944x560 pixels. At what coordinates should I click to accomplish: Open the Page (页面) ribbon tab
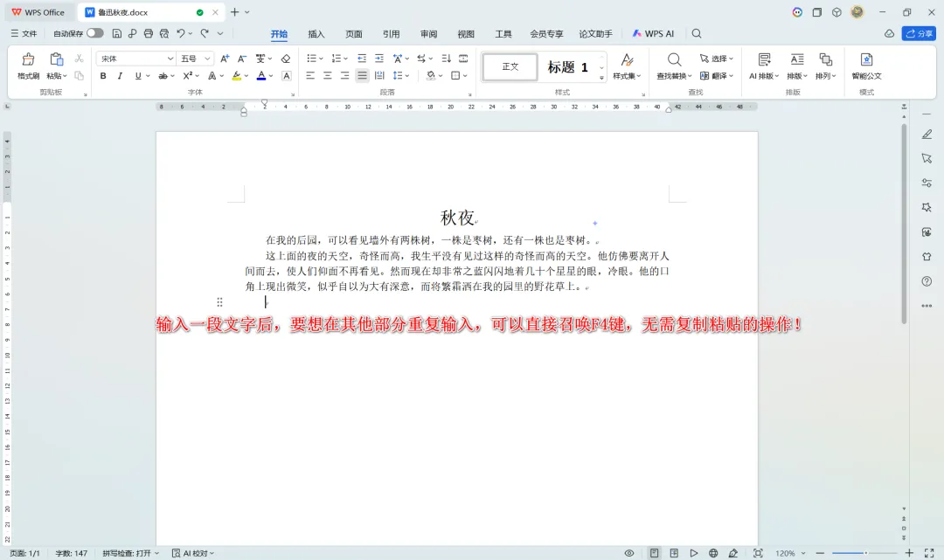point(354,34)
